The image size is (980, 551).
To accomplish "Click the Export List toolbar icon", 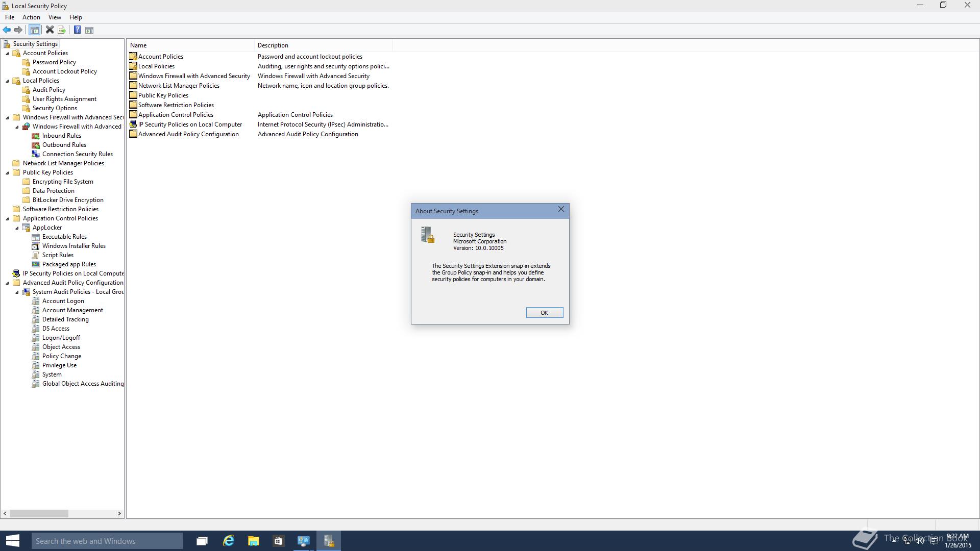I will 62,30.
